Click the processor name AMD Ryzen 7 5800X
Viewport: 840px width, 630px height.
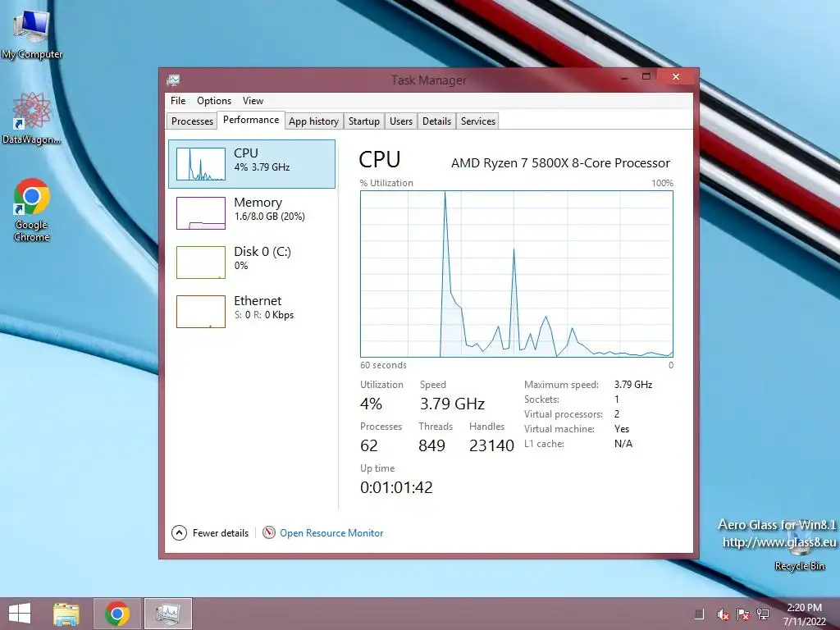[x=560, y=163]
